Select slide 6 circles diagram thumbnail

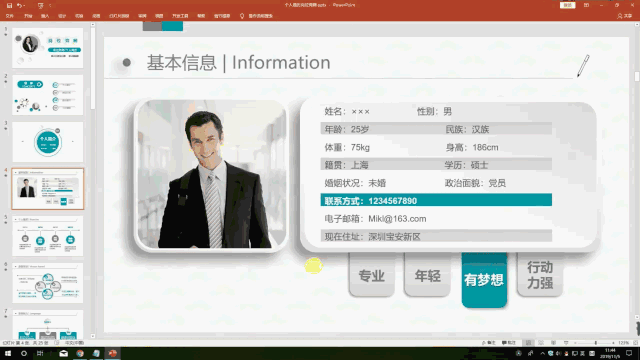(48, 283)
